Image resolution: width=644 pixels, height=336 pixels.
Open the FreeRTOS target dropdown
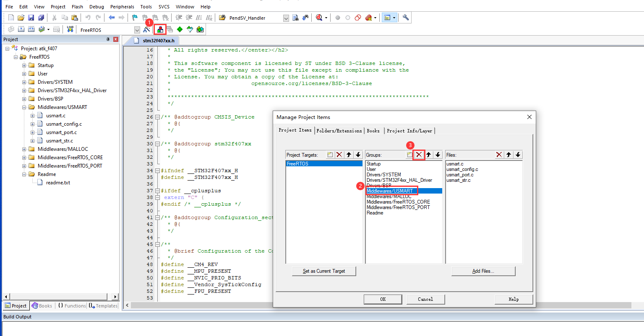[137, 29]
